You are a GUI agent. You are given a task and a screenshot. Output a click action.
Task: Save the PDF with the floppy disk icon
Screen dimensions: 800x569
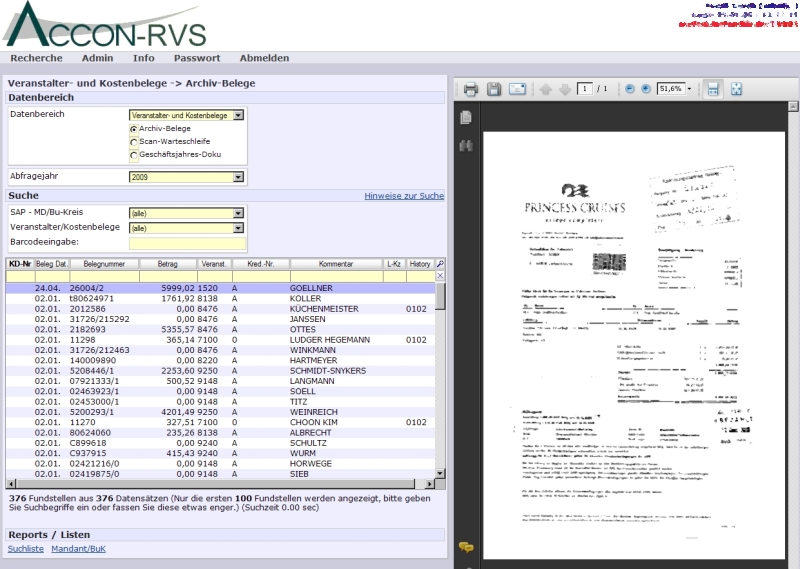[x=493, y=89]
